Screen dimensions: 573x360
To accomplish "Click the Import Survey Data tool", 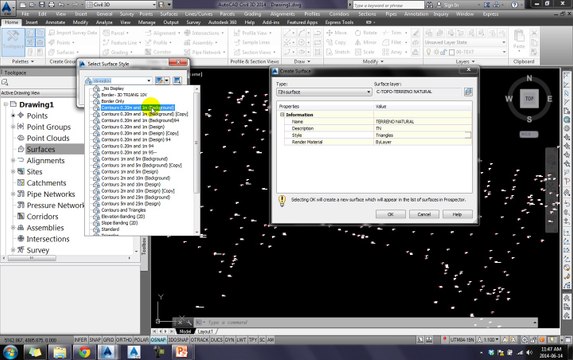I will pos(73,33).
